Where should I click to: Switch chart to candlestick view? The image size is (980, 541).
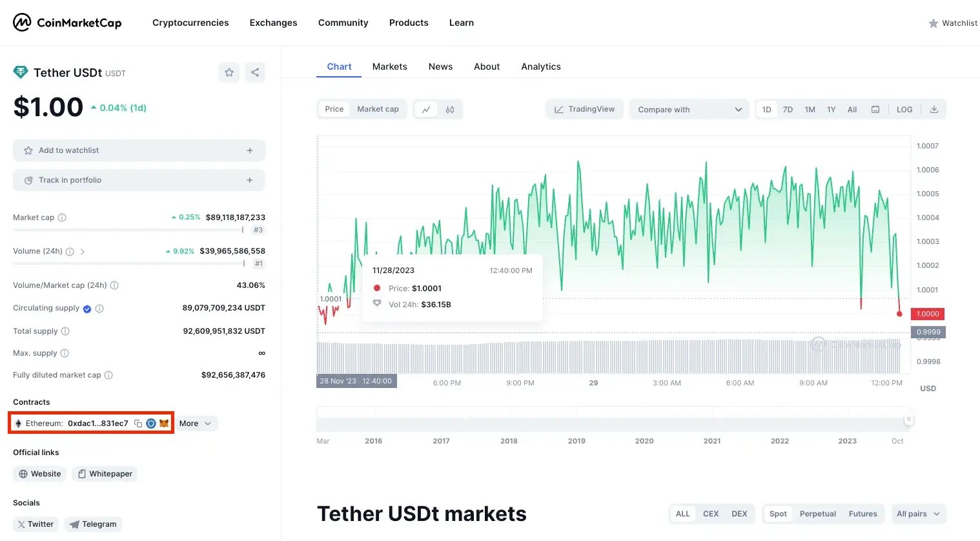pyautogui.click(x=449, y=109)
